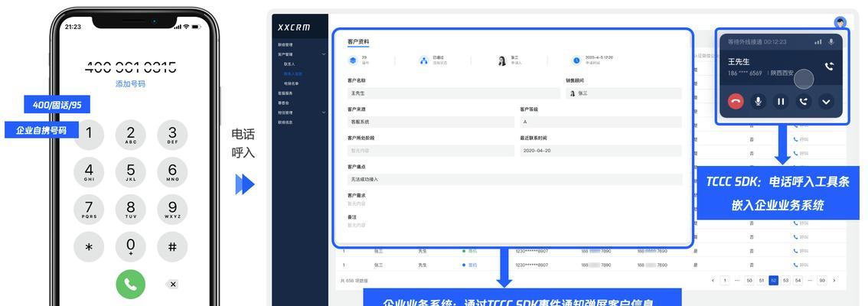Jump to page 54 in pagination
Image resolution: width=868 pixels, height=306 pixels.
coord(798,281)
